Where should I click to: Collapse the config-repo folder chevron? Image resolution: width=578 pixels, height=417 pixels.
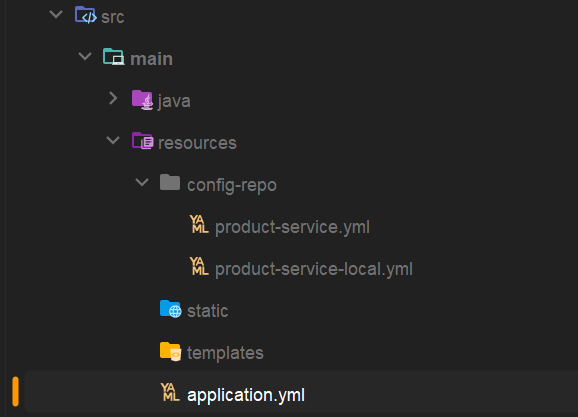pos(142,183)
